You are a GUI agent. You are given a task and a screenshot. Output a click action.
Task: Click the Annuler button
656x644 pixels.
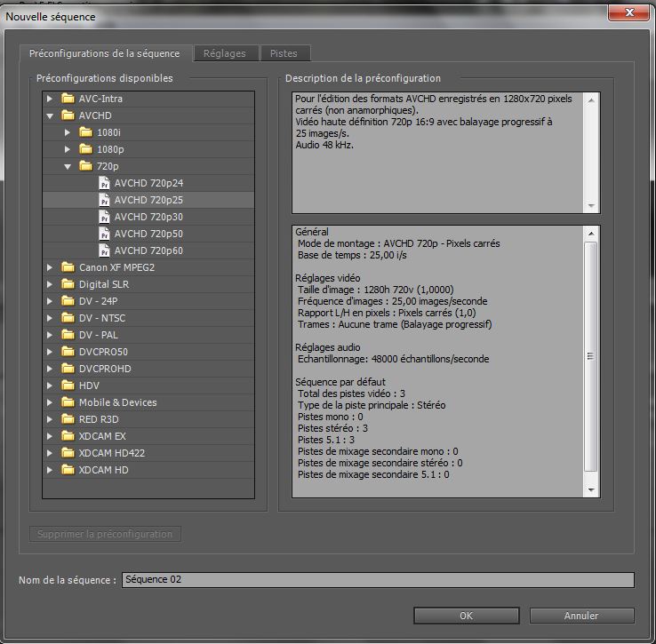581,616
